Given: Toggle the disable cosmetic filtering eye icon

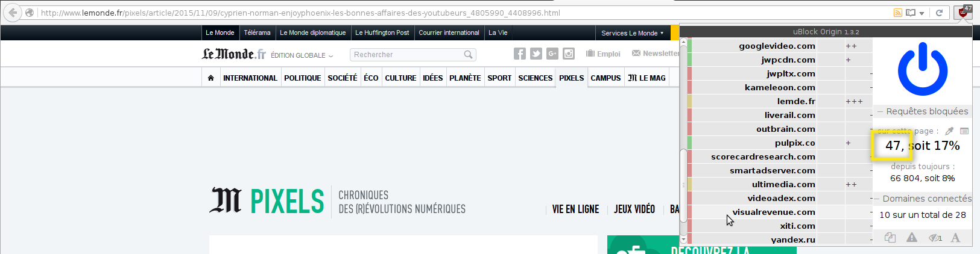Looking at the screenshot, I should (935, 238).
